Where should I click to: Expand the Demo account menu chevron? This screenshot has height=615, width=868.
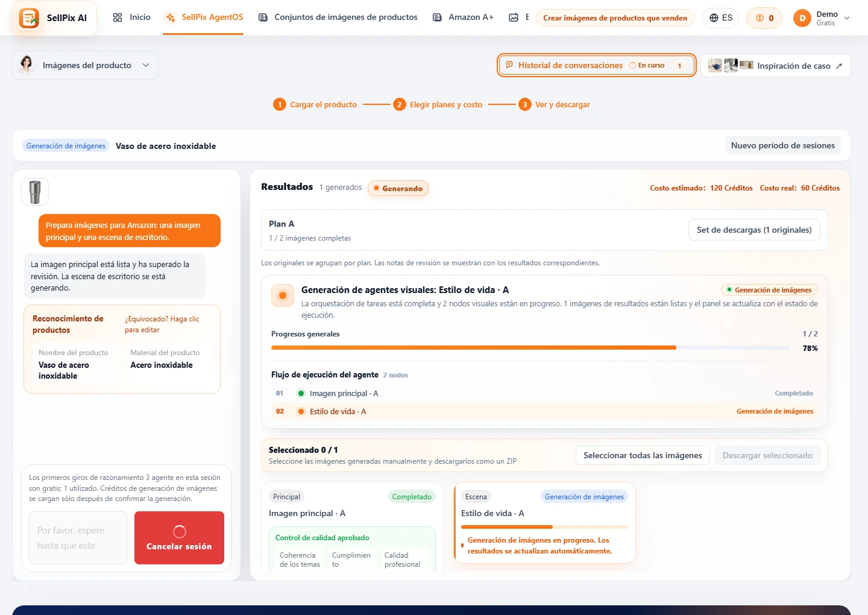point(847,18)
